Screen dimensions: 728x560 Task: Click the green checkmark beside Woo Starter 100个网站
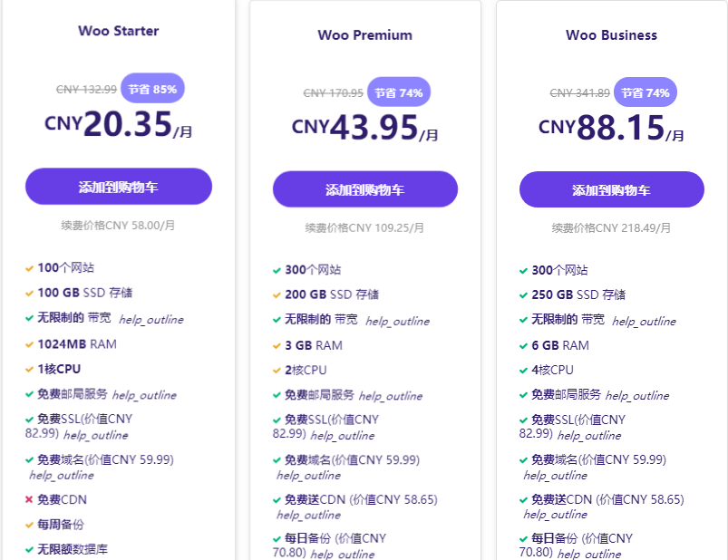click(x=29, y=269)
